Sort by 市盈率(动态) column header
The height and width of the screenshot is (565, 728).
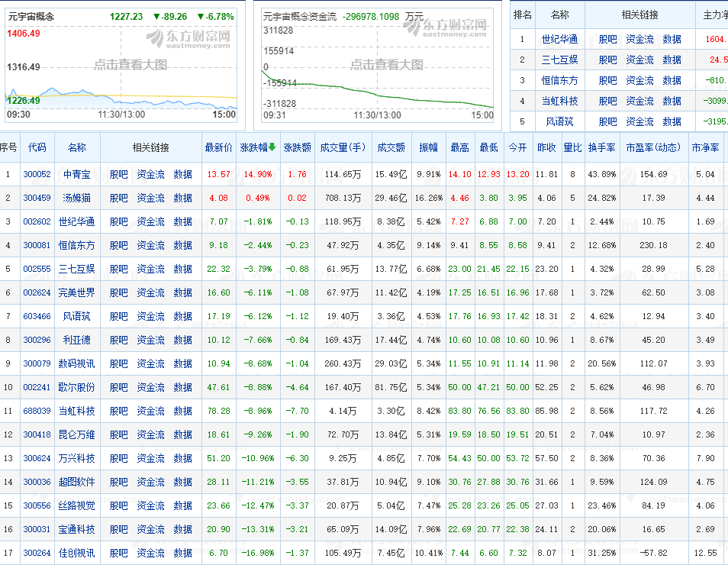pos(653,148)
